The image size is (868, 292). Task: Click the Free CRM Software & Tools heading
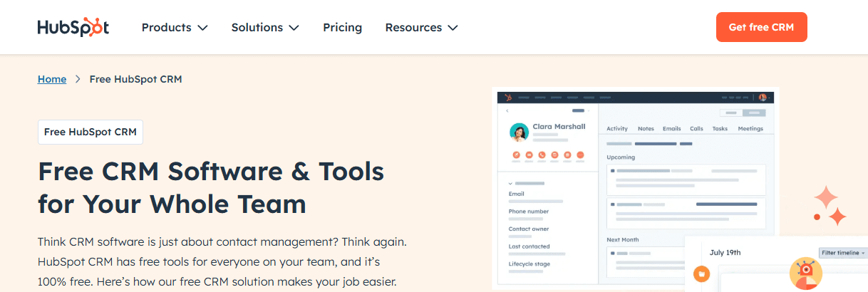[211, 187]
